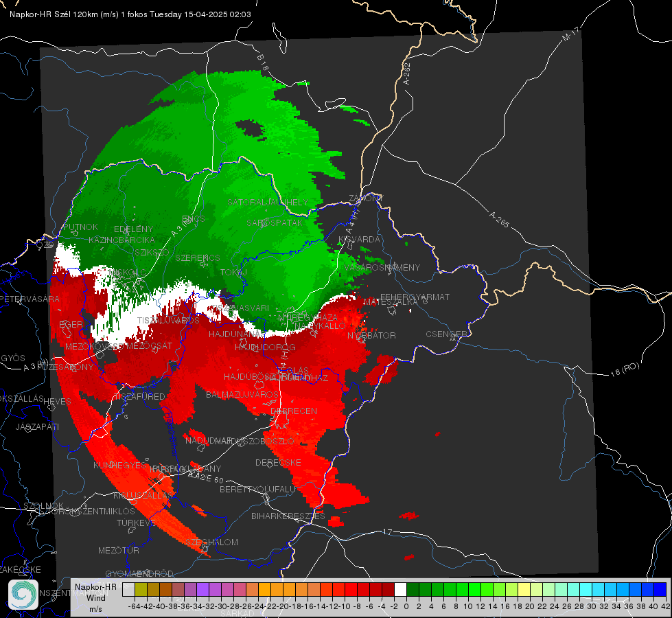This screenshot has height=618, width=672.
Task: Click the 'KAZINCBARCIKA' label
Action: 121,240
